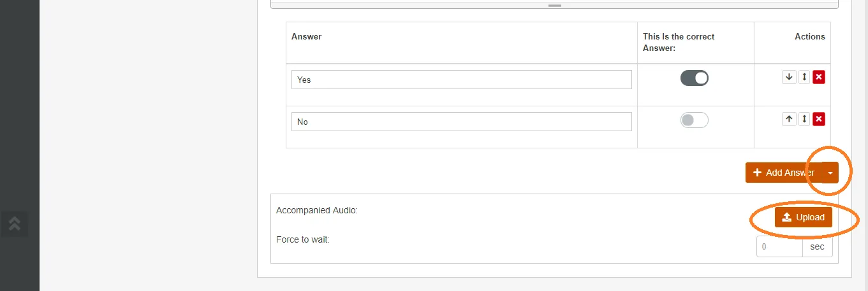
Task: Click the No answer text field
Action: (461, 122)
